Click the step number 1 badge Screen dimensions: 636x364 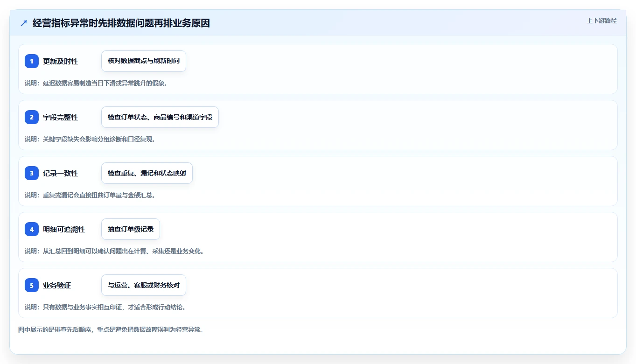pos(32,61)
